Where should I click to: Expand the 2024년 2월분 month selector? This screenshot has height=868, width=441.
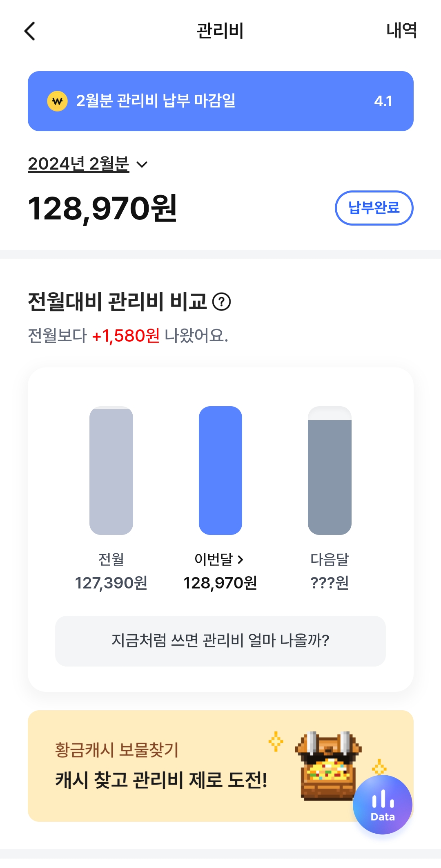point(78,164)
